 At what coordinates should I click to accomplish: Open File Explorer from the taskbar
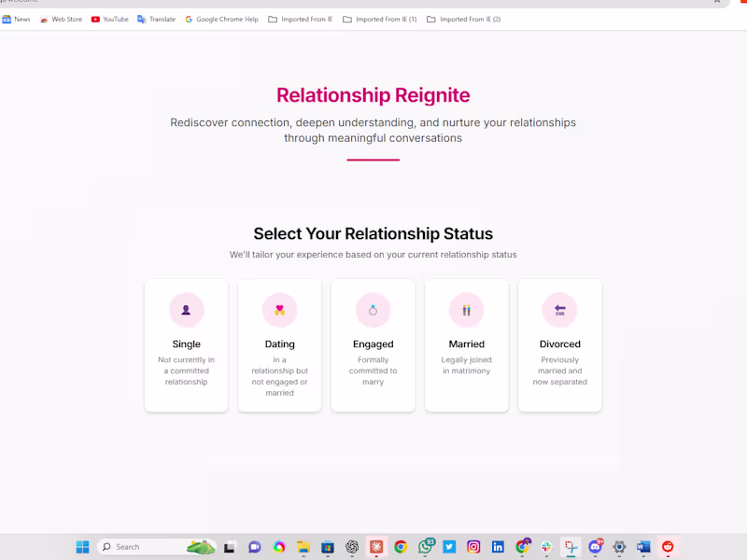pos(303,547)
